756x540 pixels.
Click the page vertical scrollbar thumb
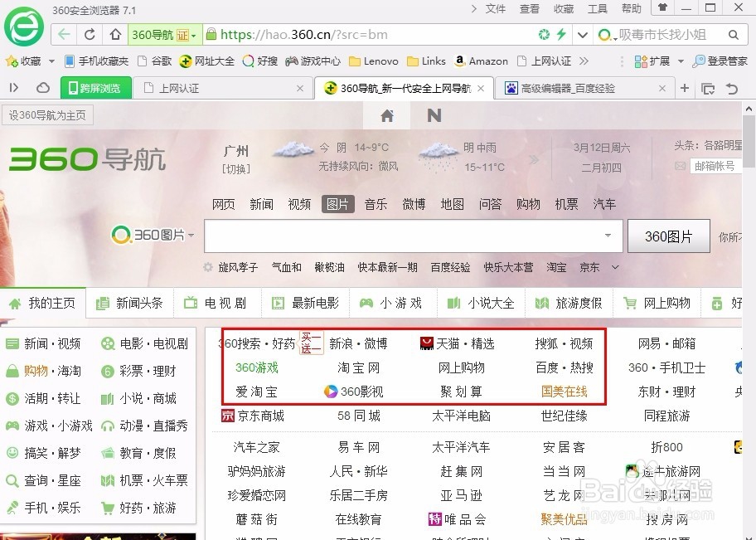[749, 141]
